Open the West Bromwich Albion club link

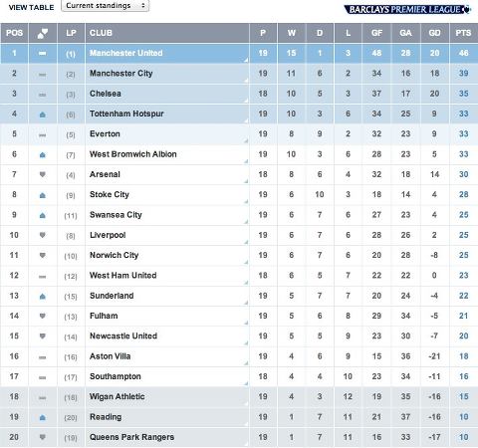coord(133,154)
